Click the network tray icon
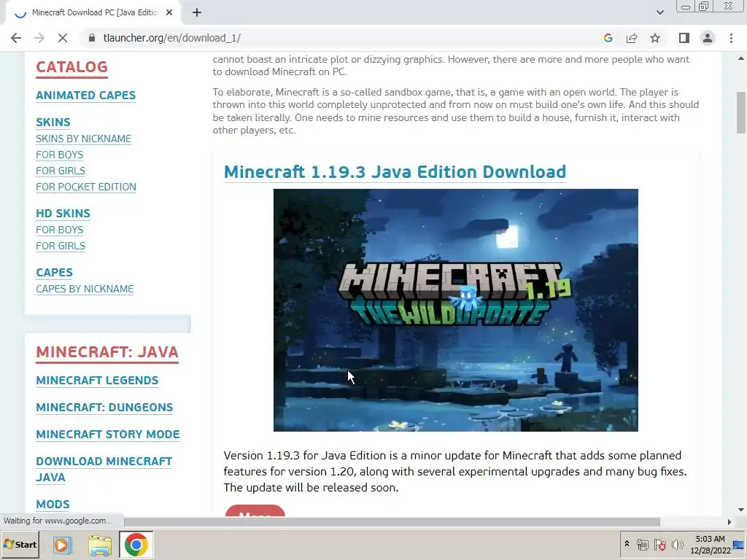The height and width of the screenshot is (560, 747). 642,544
